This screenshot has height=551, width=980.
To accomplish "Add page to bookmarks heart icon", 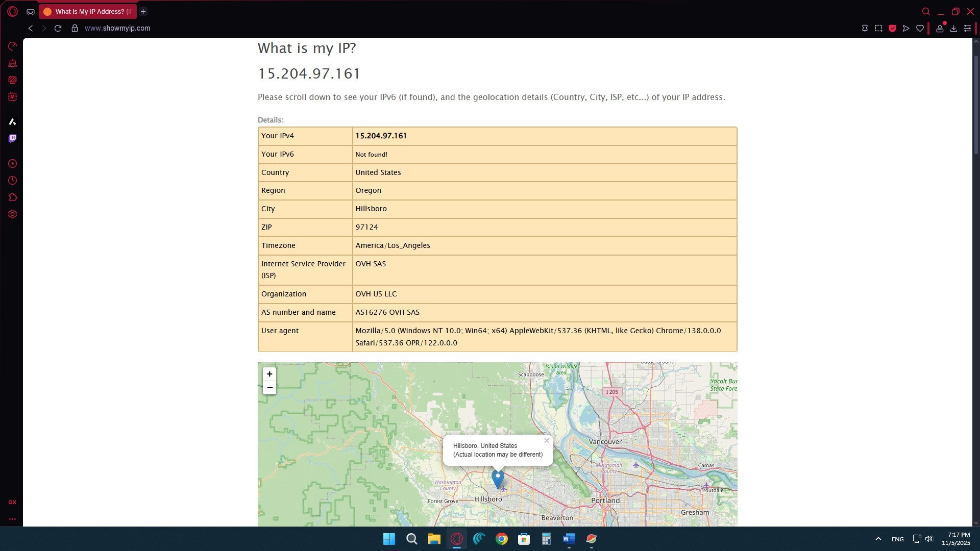I will coord(920,29).
